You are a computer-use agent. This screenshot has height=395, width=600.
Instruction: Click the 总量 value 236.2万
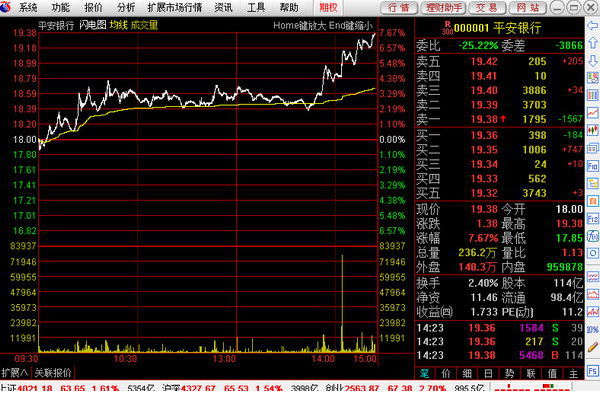click(x=478, y=253)
